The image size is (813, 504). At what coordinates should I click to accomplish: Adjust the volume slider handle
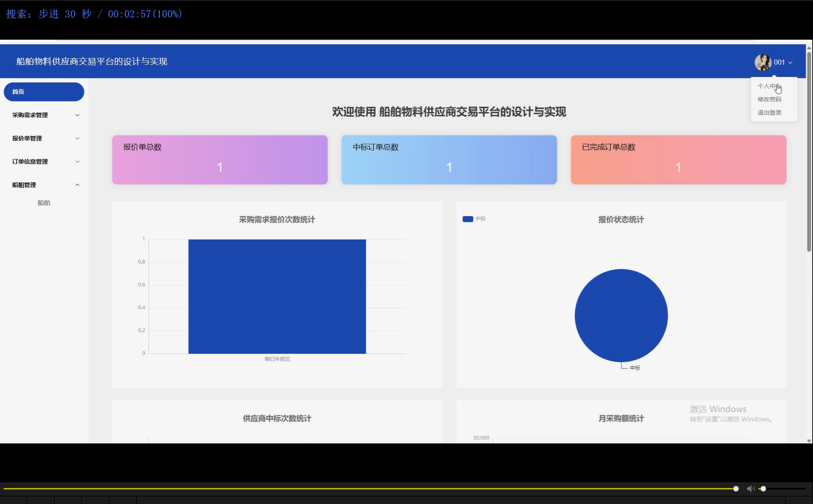tap(764, 488)
